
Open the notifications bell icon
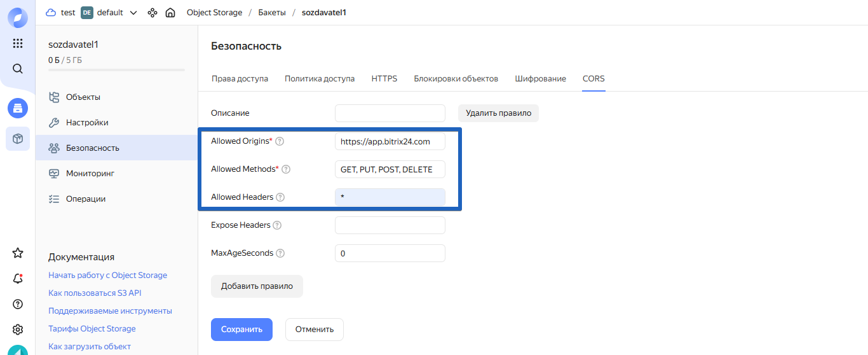tap(18, 279)
